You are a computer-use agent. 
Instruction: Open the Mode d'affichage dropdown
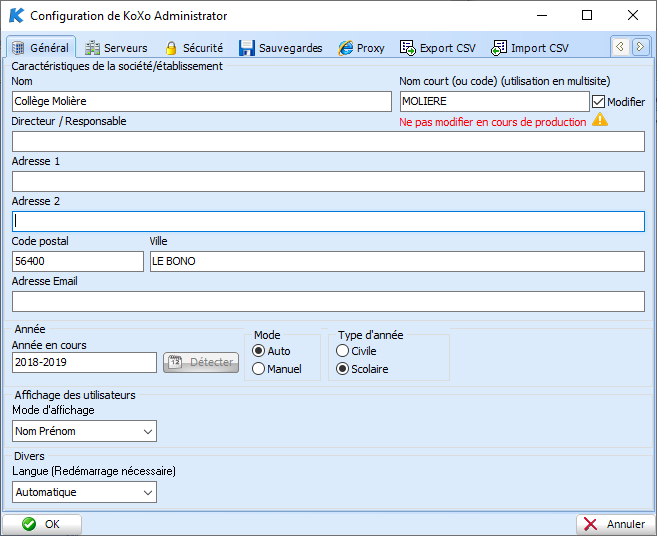84,431
